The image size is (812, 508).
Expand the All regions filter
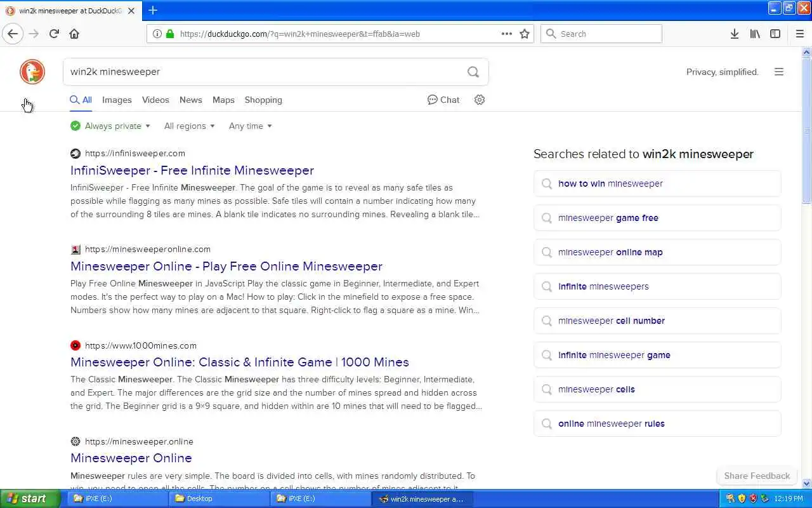(x=190, y=126)
